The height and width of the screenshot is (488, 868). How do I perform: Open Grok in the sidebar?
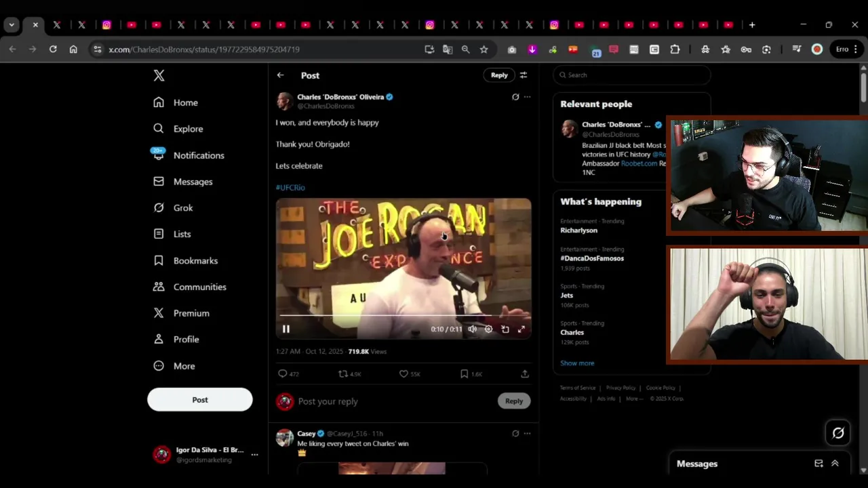click(173, 208)
